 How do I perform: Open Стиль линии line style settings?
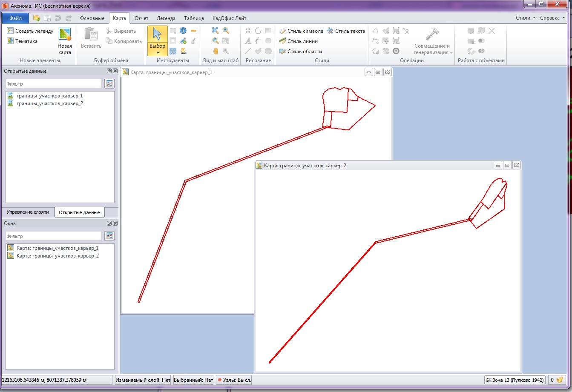pyautogui.click(x=298, y=41)
